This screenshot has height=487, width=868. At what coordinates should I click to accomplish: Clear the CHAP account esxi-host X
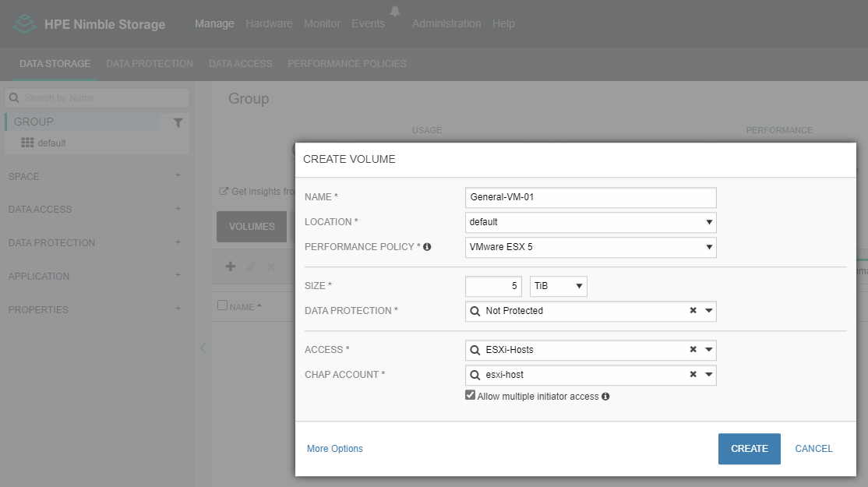pyautogui.click(x=693, y=374)
